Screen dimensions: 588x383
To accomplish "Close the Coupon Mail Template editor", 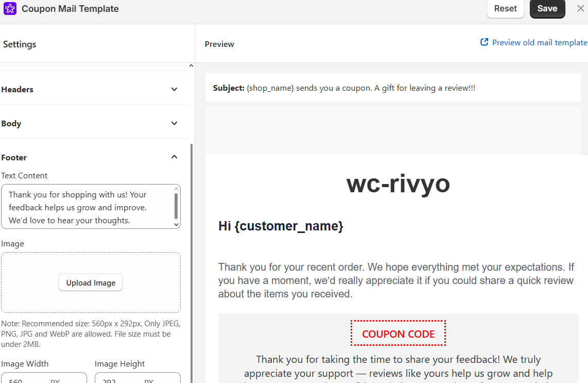I will (x=580, y=8).
